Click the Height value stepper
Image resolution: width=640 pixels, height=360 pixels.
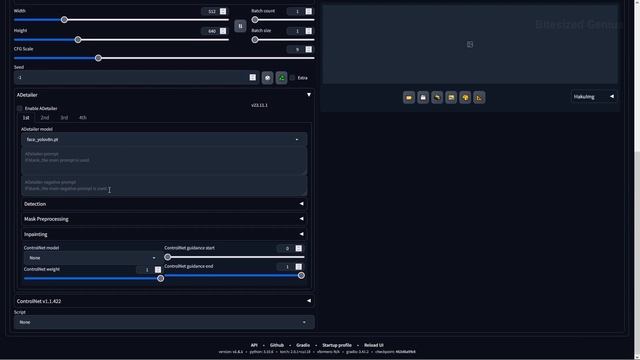click(x=223, y=31)
